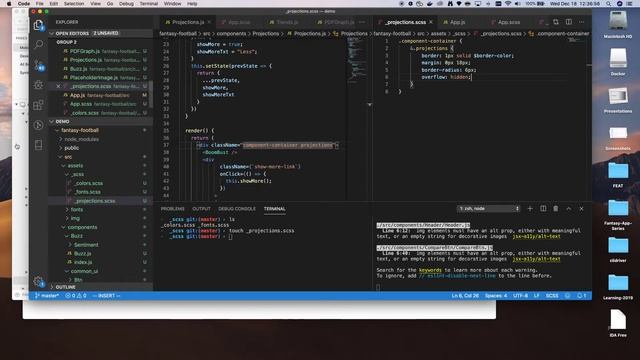Open the Selection menu in menu bar
This screenshot has height=360, width=640.
click(74, 4)
